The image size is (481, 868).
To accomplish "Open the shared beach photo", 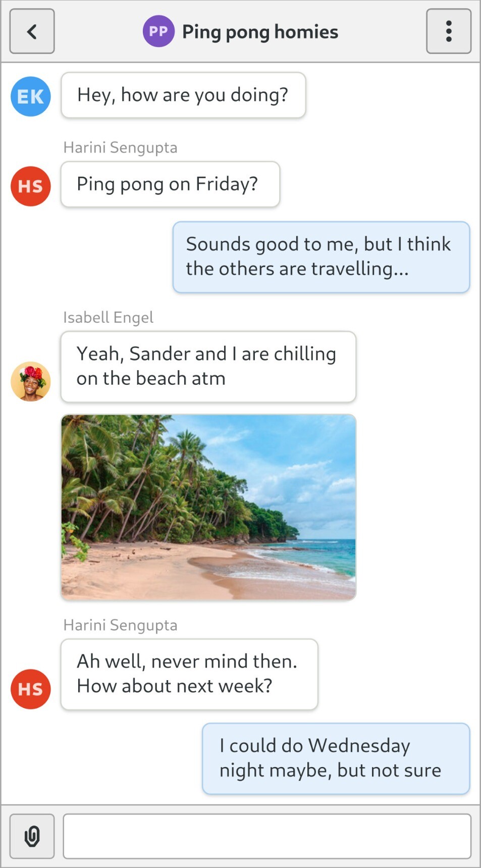I will point(208,507).
